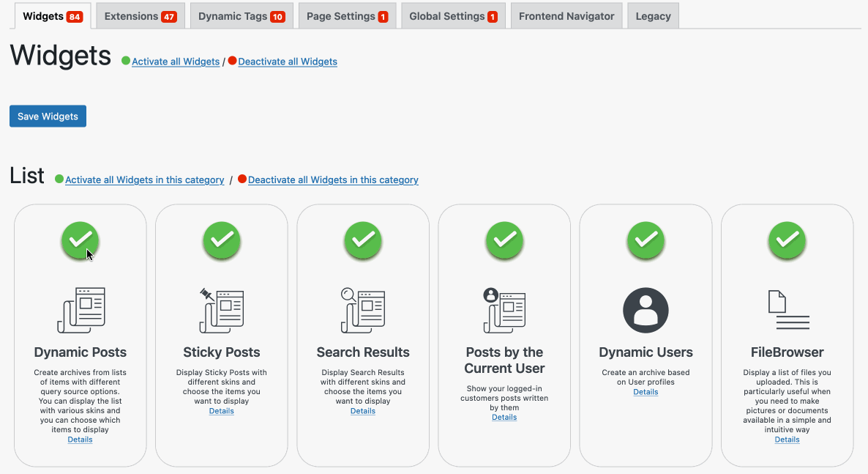Viewport: 868px width, 474px height.
Task: Click the 47 badge on Extensions tab
Action: pos(169,17)
